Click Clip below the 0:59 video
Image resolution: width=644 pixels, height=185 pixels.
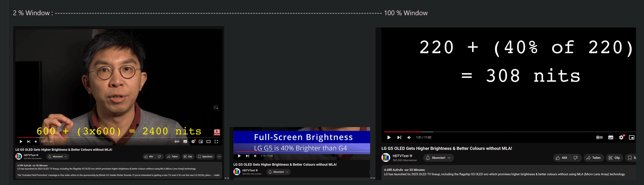[188, 157]
